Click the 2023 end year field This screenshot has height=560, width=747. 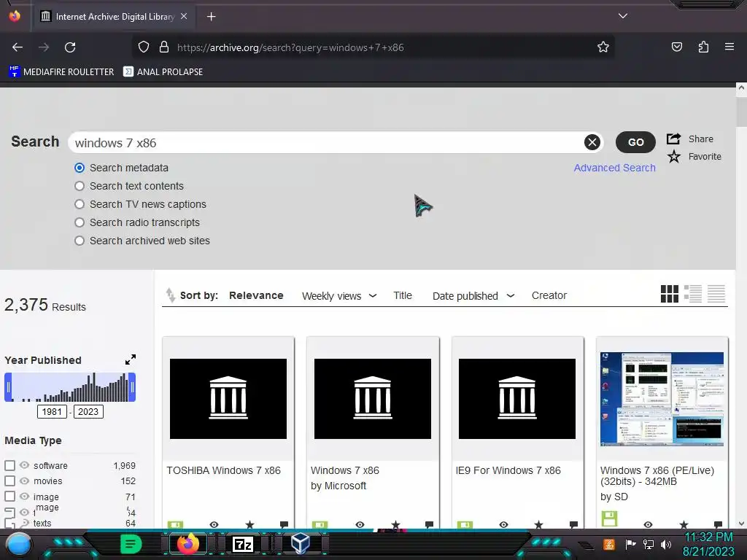point(88,411)
